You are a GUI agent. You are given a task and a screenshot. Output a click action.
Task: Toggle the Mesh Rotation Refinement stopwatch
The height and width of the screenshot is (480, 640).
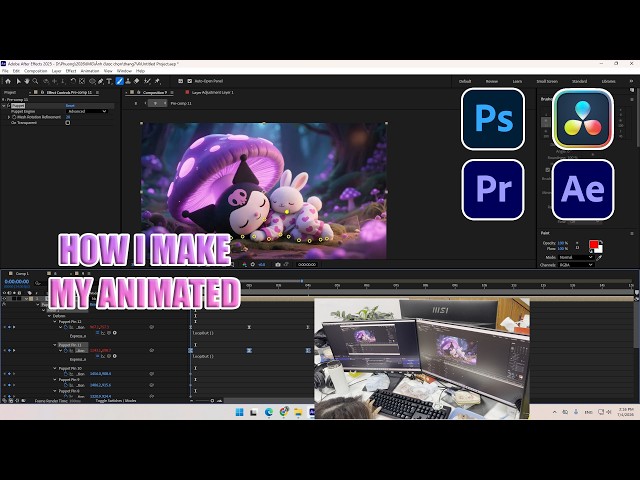pos(14,117)
